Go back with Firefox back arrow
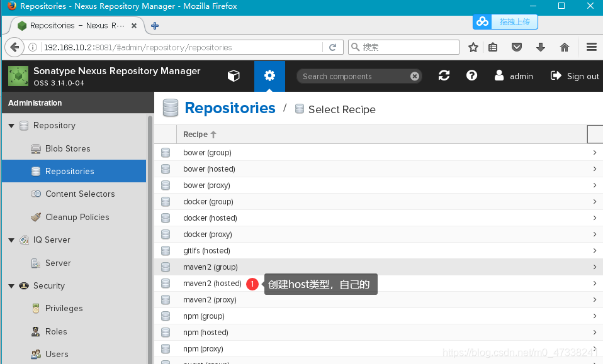Viewport: 603px width, 364px height. [14, 47]
